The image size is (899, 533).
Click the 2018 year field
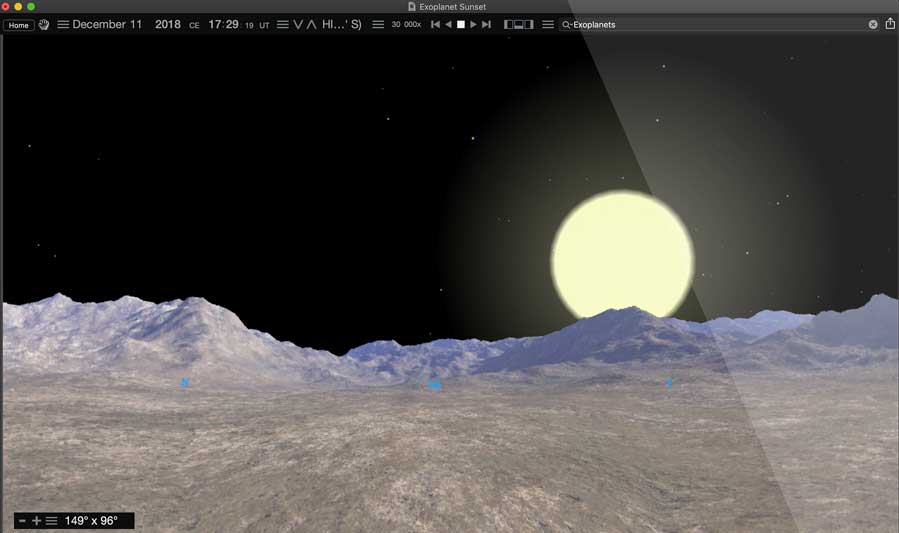coord(168,25)
